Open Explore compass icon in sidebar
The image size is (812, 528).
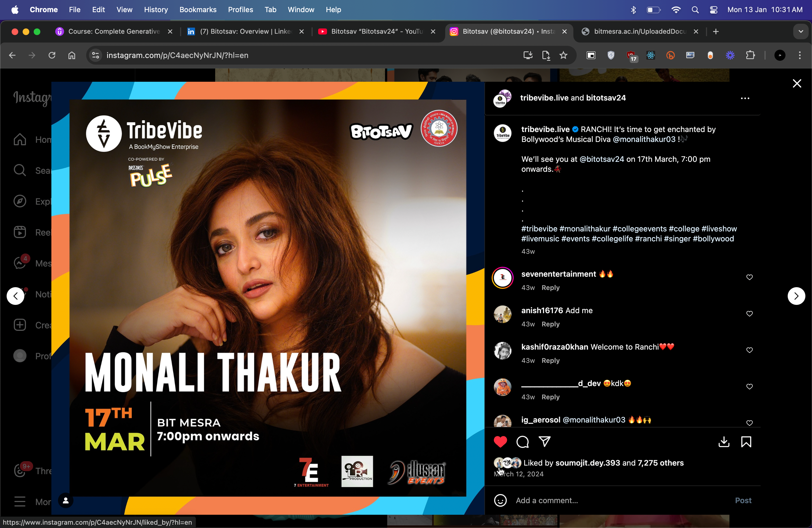click(20, 201)
